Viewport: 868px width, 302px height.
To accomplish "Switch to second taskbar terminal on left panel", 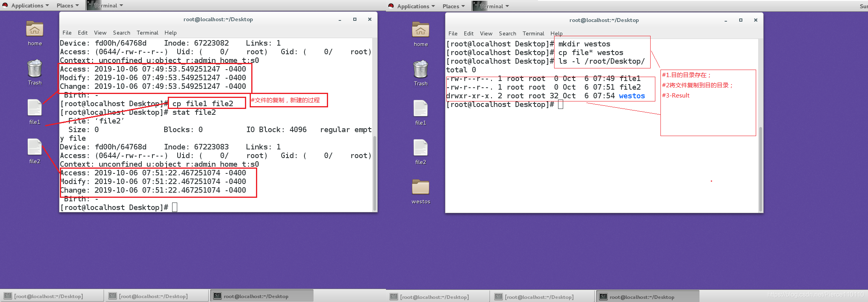I will point(157,296).
